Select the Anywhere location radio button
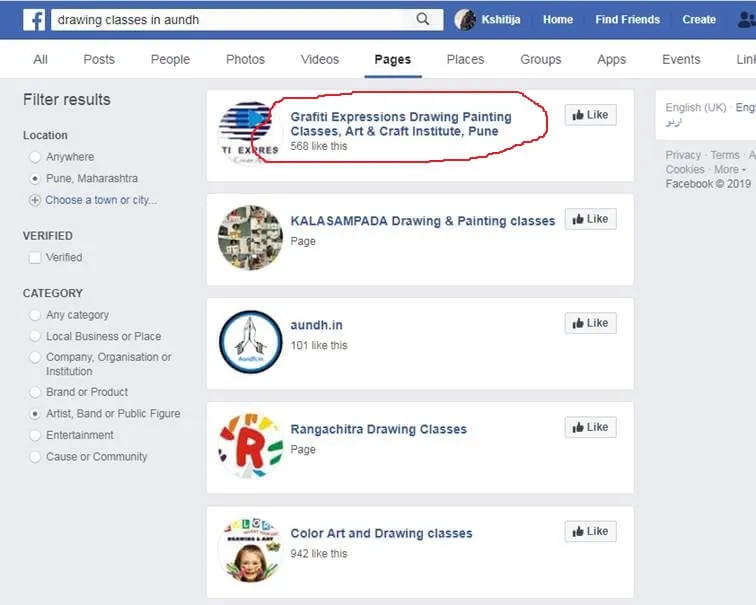 [35, 157]
